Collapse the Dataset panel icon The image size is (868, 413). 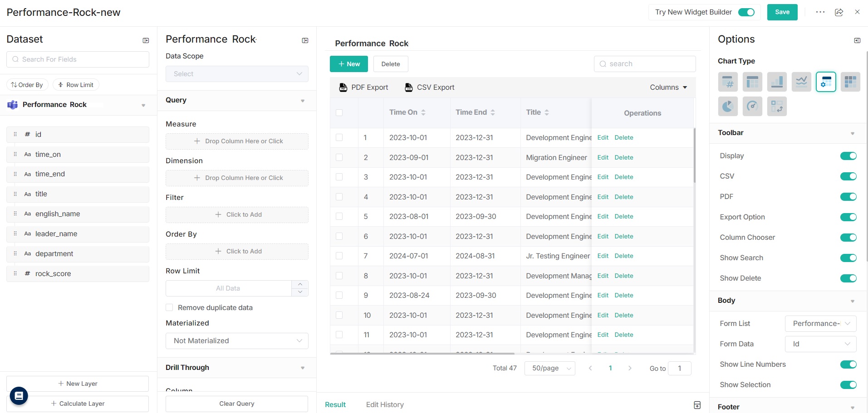coord(146,40)
